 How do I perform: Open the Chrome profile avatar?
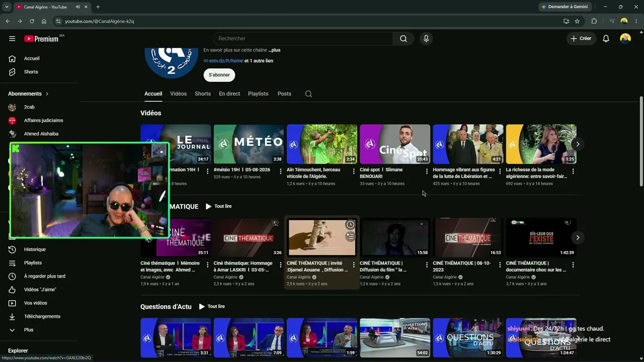[624, 21]
